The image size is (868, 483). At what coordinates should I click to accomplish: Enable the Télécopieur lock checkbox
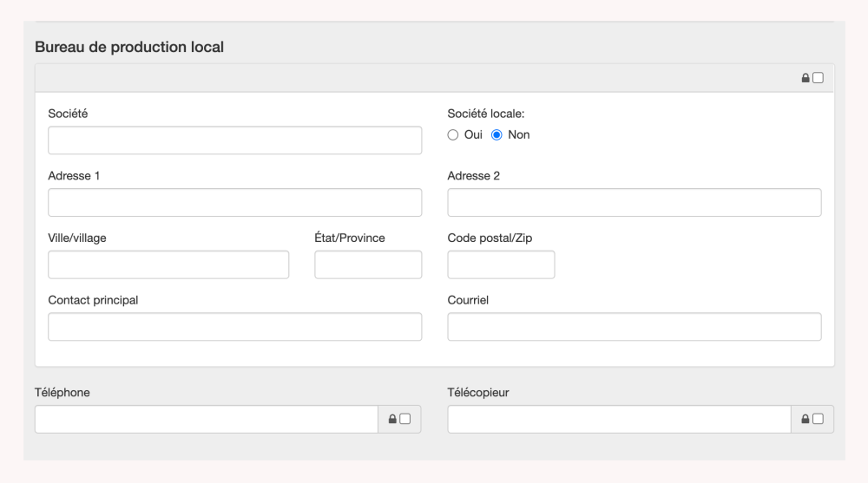click(x=818, y=420)
